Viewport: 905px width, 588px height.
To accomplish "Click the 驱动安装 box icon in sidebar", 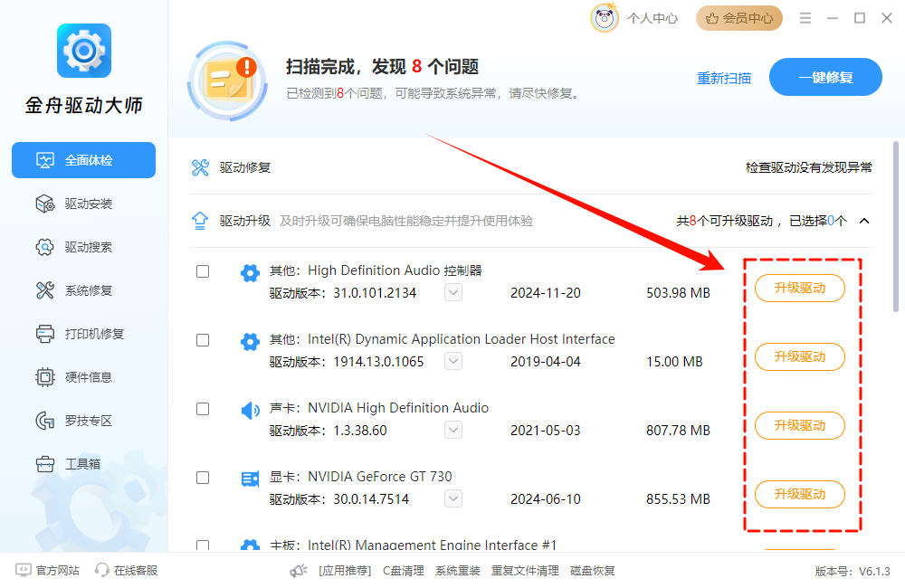I will point(45,204).
